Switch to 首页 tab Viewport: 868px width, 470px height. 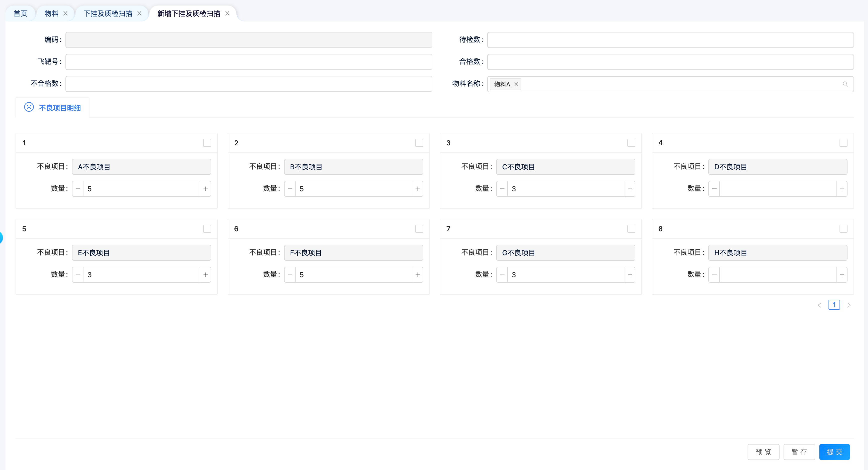click(20, 13)
